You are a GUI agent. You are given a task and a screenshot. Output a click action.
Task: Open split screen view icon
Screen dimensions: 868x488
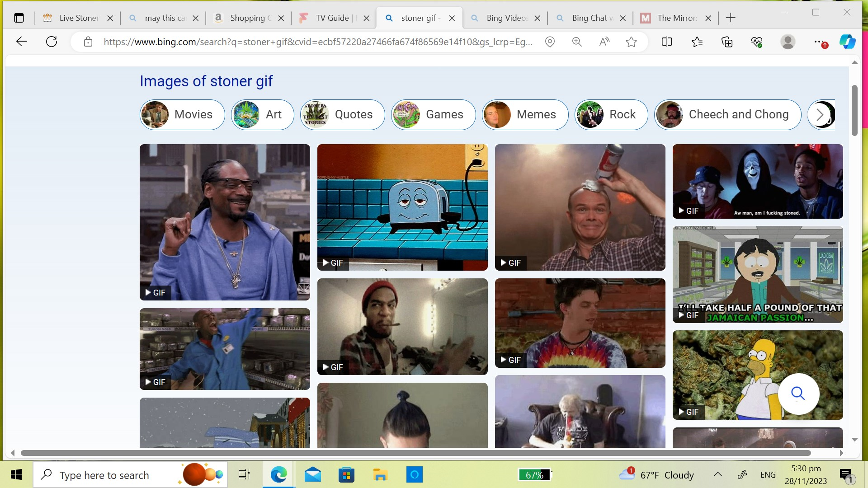(x=667, y=42)
